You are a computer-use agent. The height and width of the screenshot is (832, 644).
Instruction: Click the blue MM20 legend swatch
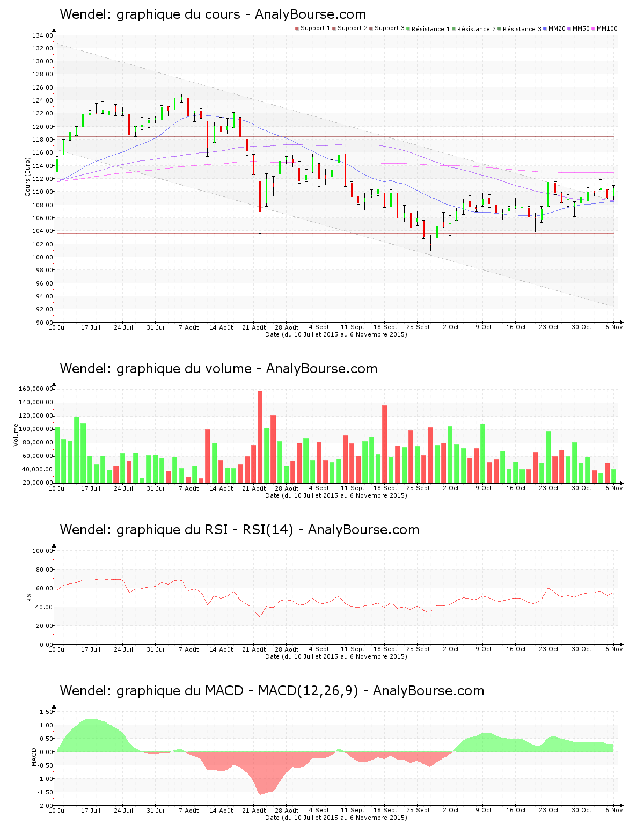[545, 28]
